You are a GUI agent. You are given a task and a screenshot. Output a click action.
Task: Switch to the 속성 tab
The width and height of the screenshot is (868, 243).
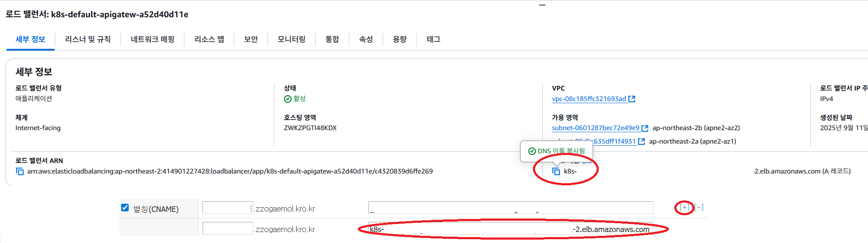coord(366,39)
